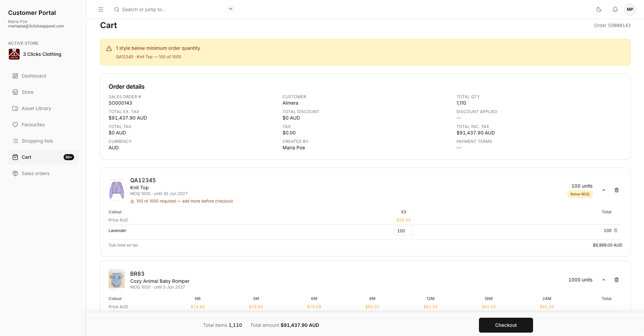Screen dimensions: 644x336
Task: Navigate to Favourites
Action: [x=43, y=125]
